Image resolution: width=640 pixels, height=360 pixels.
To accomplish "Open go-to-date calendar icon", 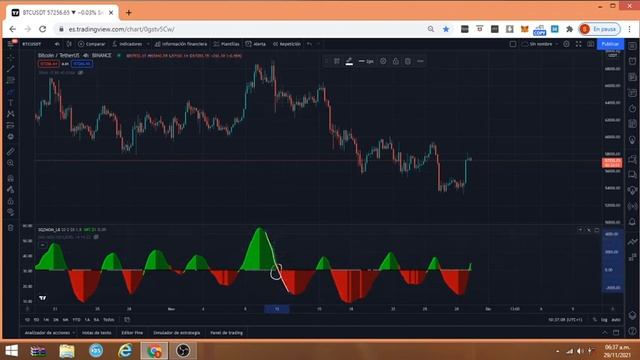I will [127, 320].
